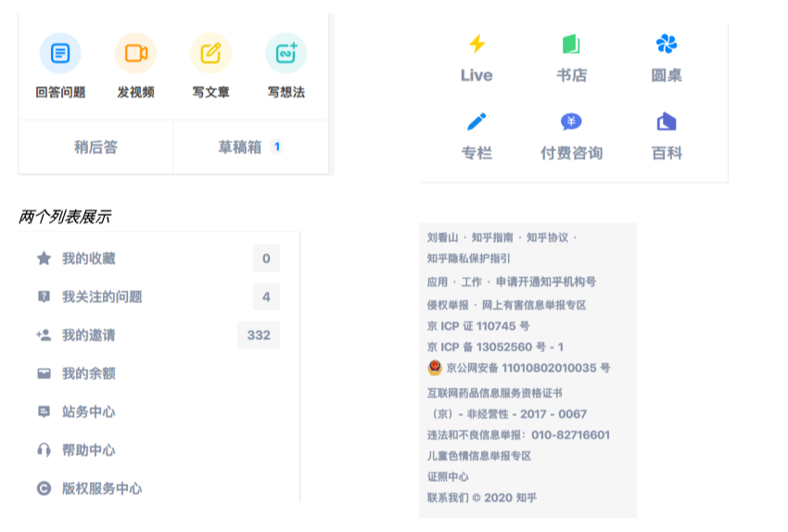Select 我关注的问题 in the list
The height and width of the screenshot is (532, 788).
tap(102, 297)
